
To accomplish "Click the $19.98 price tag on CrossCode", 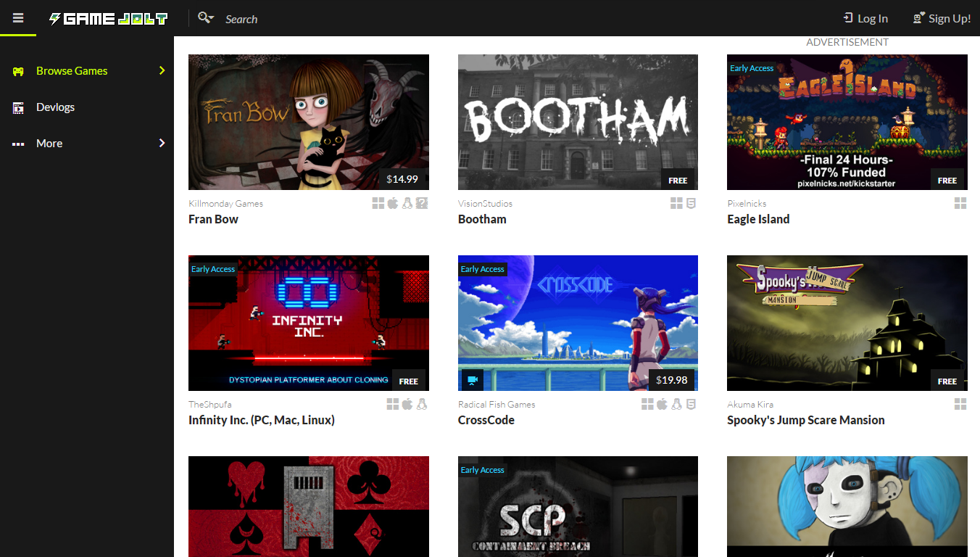I will (x=672, y=380).
